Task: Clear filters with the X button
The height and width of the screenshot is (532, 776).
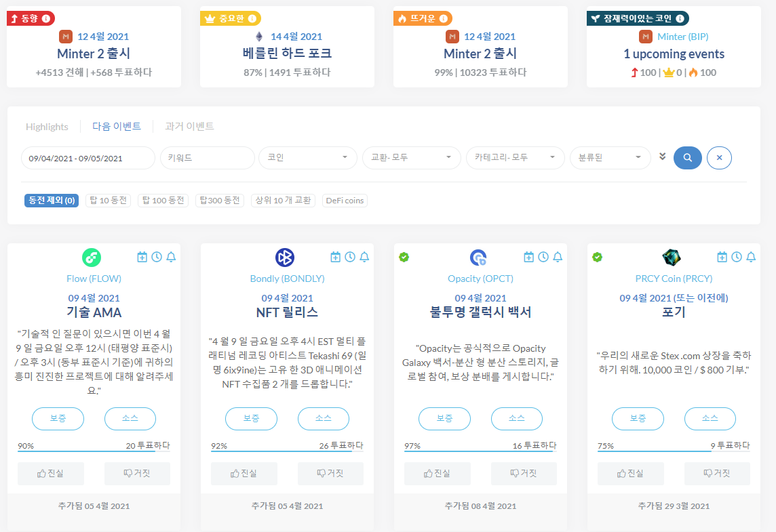Action: coord(719,158)
